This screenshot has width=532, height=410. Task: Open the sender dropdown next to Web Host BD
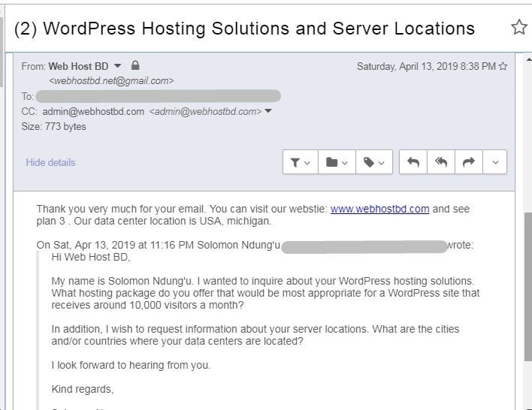tap(117, 66)
